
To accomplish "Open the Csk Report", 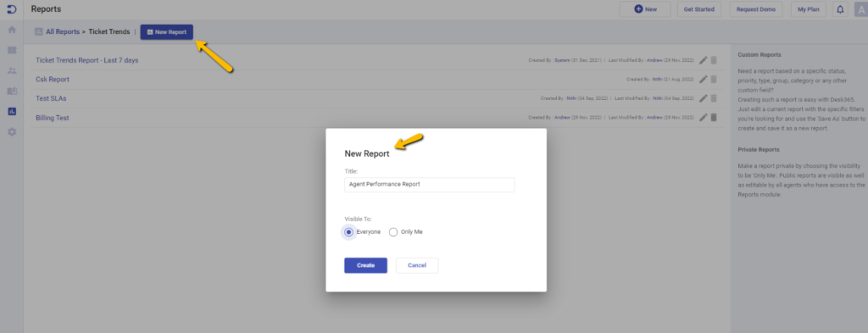I will pyautogui.click(x=53, y=79).
